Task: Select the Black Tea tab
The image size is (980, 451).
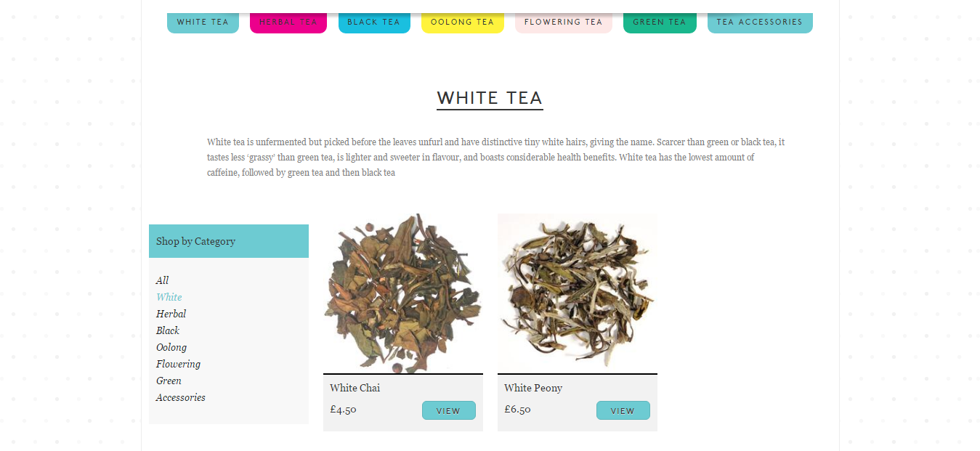Action: pos(374,23)
